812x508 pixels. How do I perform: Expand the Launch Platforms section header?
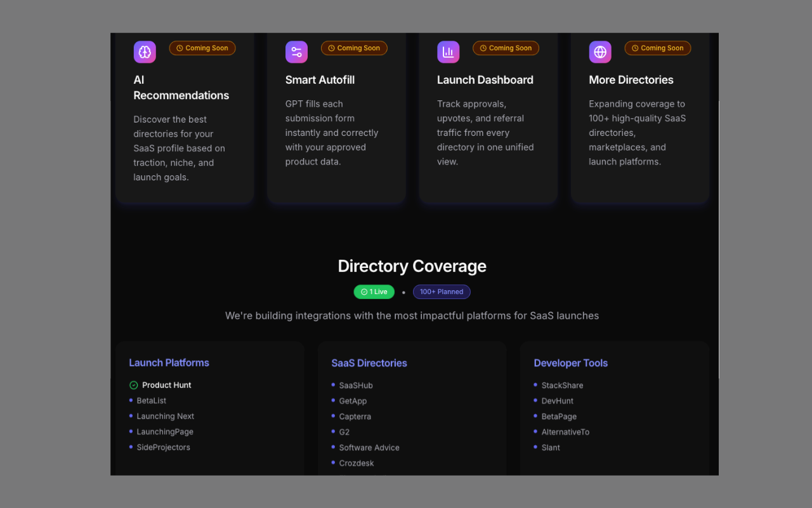click(169, 363)
